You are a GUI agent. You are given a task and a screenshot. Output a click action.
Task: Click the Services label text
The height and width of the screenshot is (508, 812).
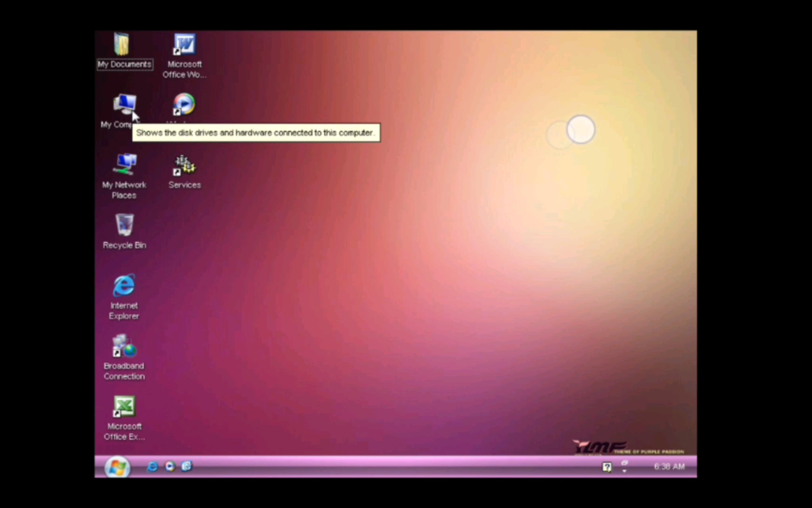click(185, 185)
